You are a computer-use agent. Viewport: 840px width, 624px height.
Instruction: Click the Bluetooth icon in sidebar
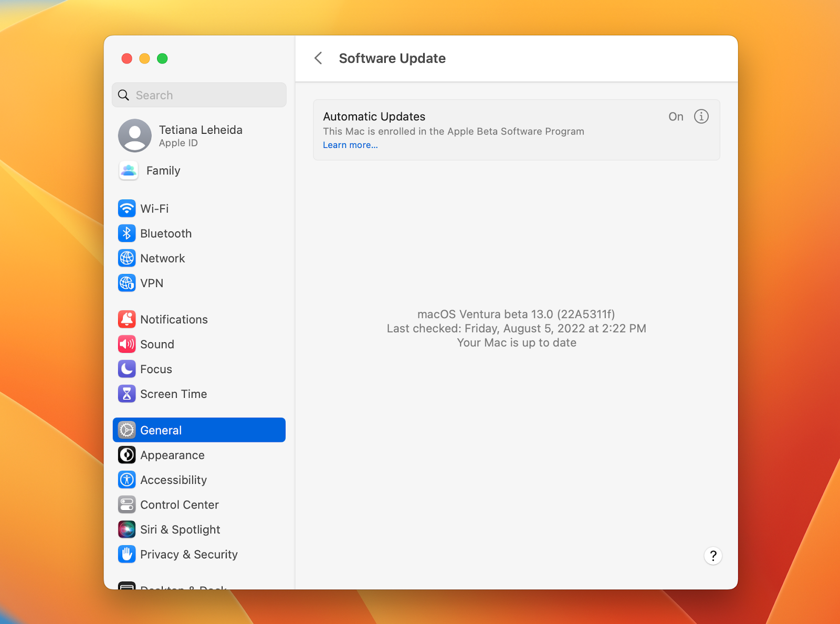click(x=127, y=233)
